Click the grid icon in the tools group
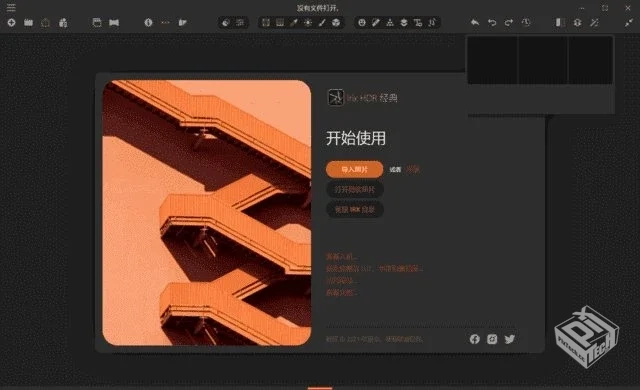The width and height of the screenshot is (640, 390). (280, 22)
